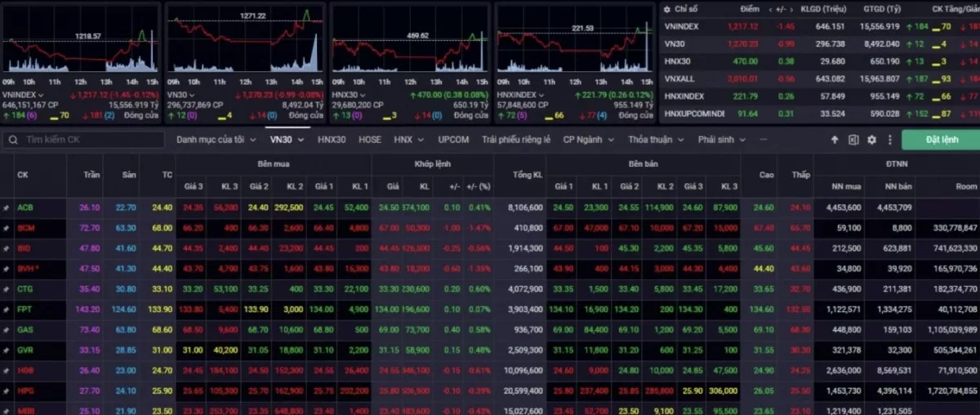Switch to the HOSE tab
This screenshot has height=415, width=980.
(x=370, y=140)
